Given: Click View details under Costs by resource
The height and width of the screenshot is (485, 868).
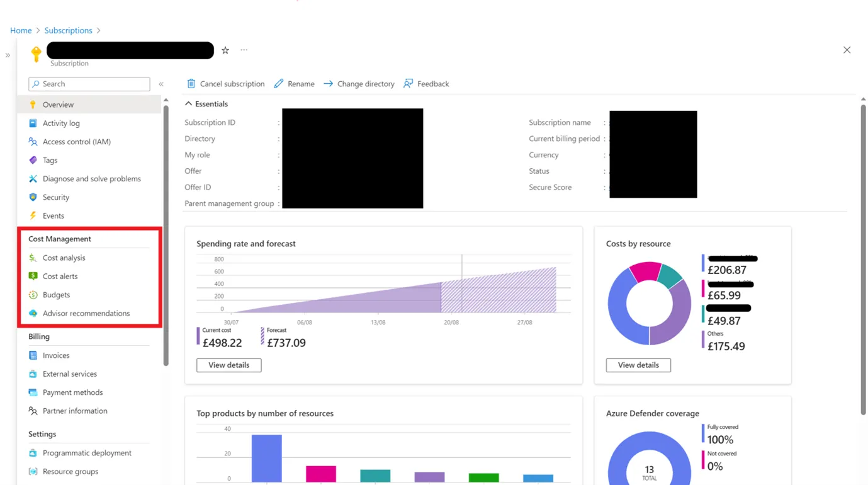Looking at the screenshot, I should coord(638,365).
